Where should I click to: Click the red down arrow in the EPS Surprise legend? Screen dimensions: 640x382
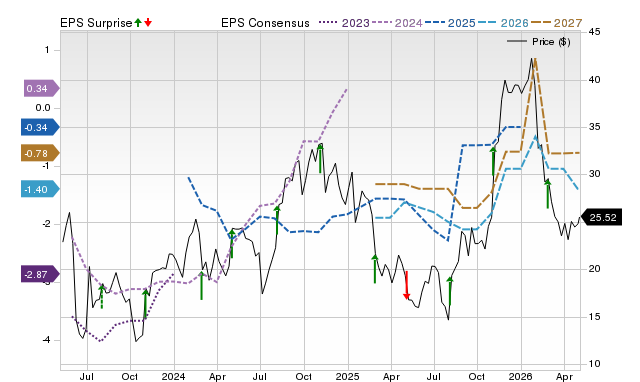pyautogui.click(x=148, y=22)
